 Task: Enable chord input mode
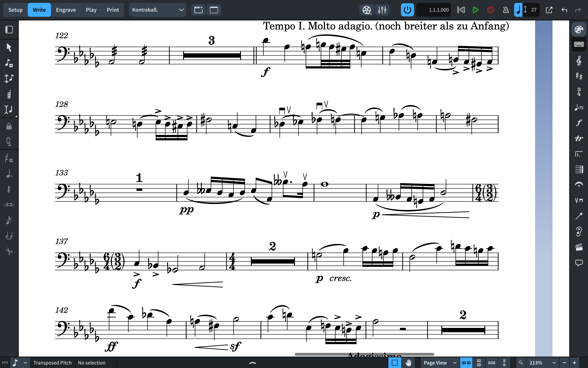9,94
